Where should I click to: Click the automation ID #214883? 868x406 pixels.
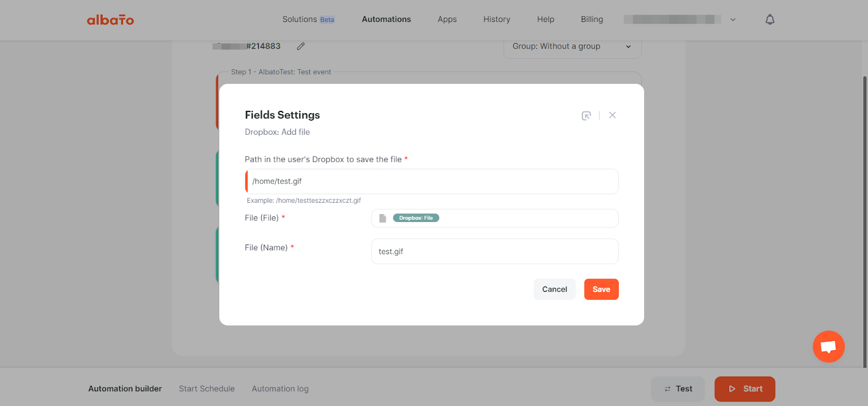point(263,46)
